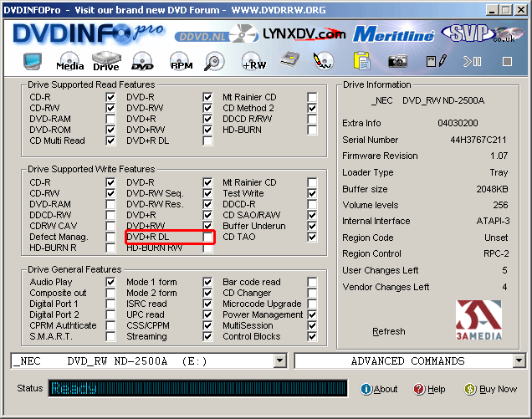532x419 pixels.
Task: Toggle DVD+R DL read checkbox
Action: pos(207,141)
